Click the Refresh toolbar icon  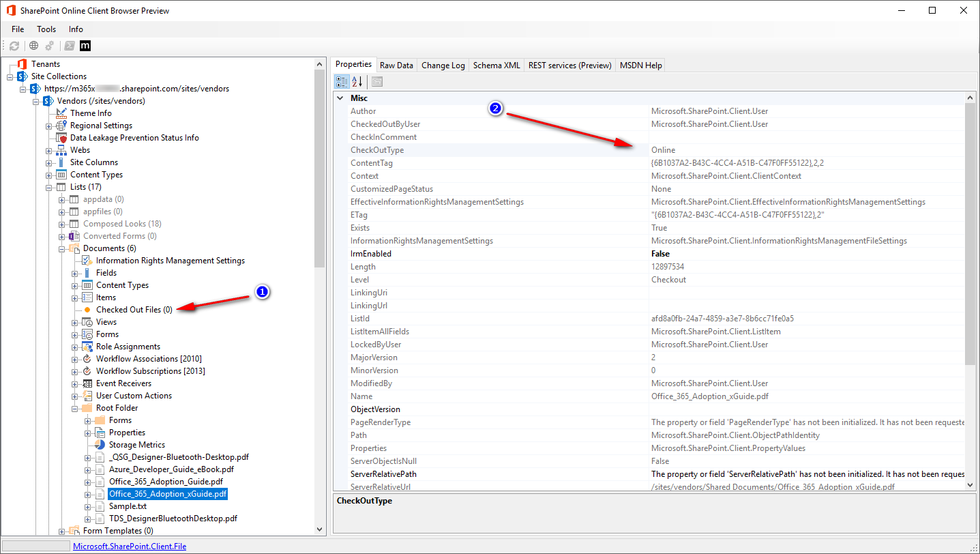click(x=14, y=46)
